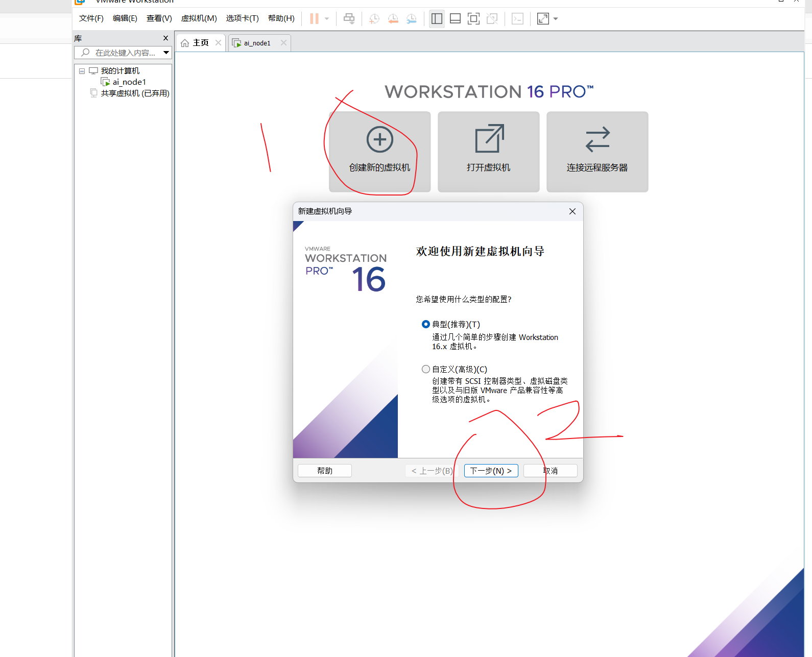The height and width of the screenshot is (657, 812).
Task: Click the 取消 button in the wizard
Action: [x=551, y=471]
